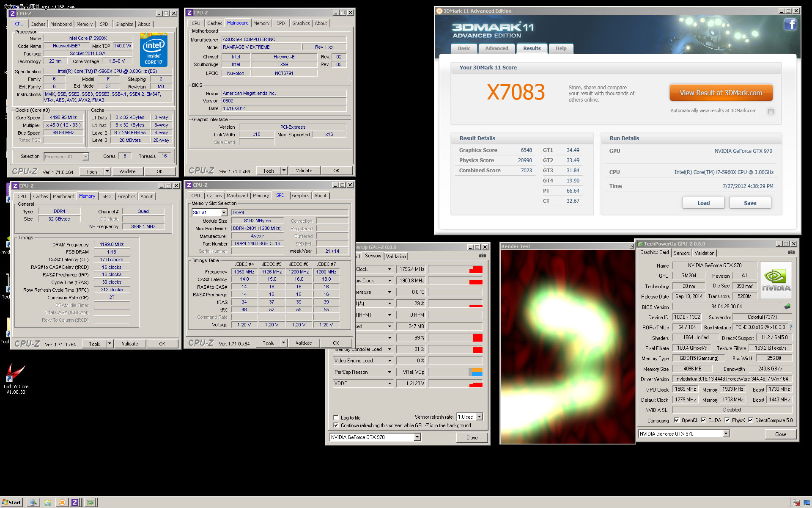Open the Slot #1 memory slot dropdown
This screenshot has height=508, width=812.
click(224, 213)
